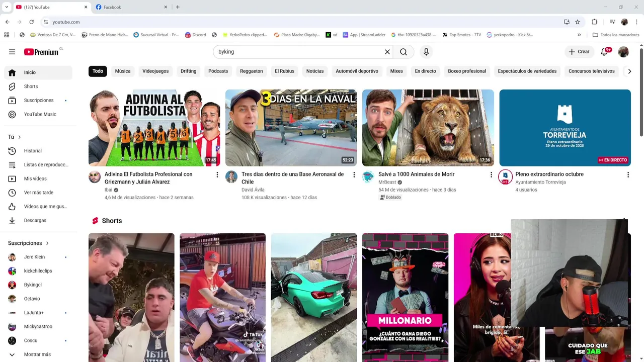Image resolution: width=644 pixels, height=362 pixels.
Task: Select the Drifting filter chip
Action: click(189, 71)
